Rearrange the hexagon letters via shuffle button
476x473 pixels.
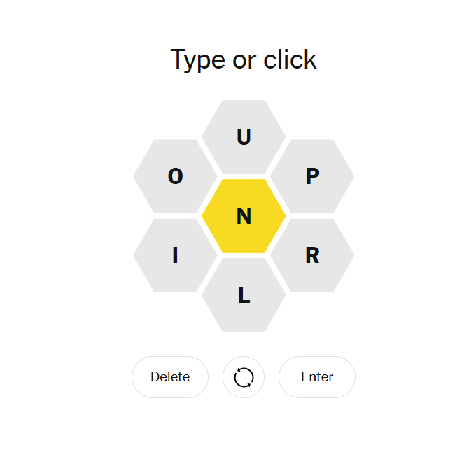(x=244, y=377)
